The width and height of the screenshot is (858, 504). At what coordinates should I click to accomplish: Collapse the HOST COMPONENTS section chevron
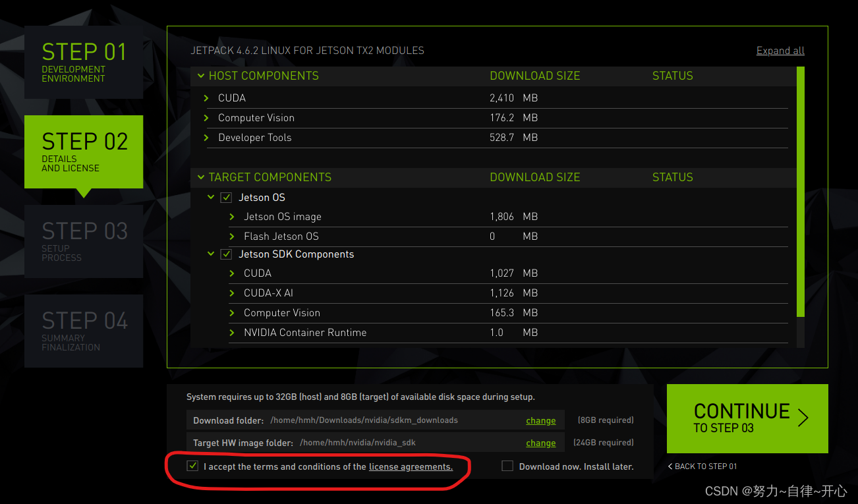(x=201, y=76)
